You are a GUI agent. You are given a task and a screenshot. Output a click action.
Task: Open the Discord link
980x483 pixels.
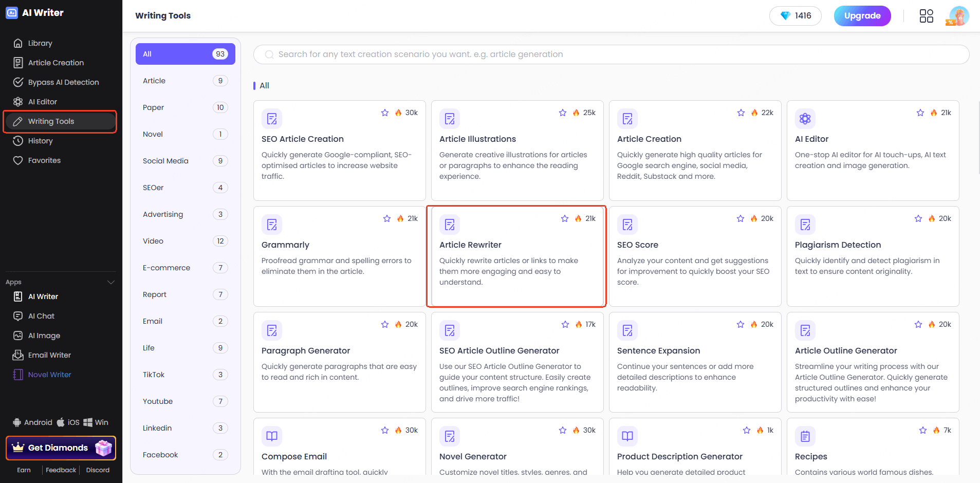tap(98, 470)
